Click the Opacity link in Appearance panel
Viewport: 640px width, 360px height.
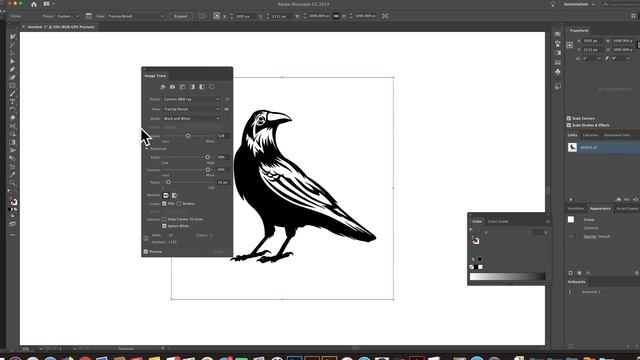pos(590,236)
